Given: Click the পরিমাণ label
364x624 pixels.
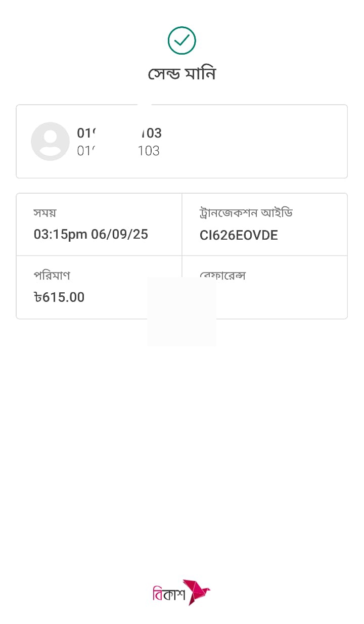Looking at the screenshot, I should pyautogui.click(x=52, y=276).
